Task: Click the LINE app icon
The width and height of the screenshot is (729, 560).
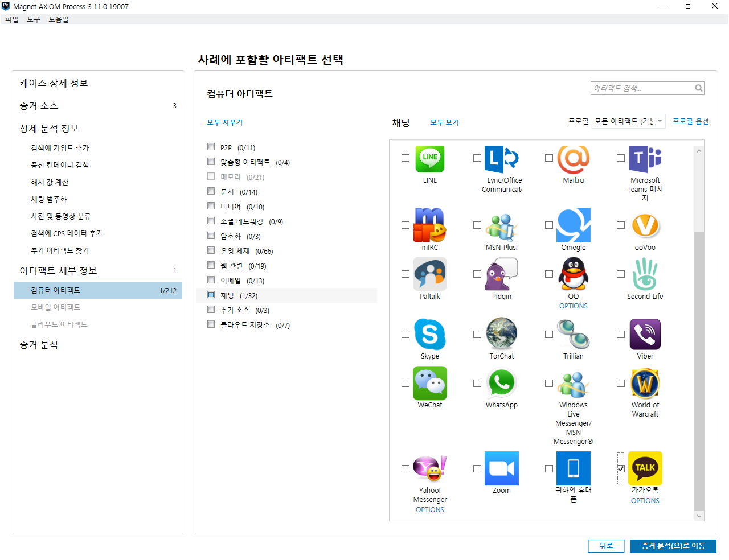Action: click(430, 159)
